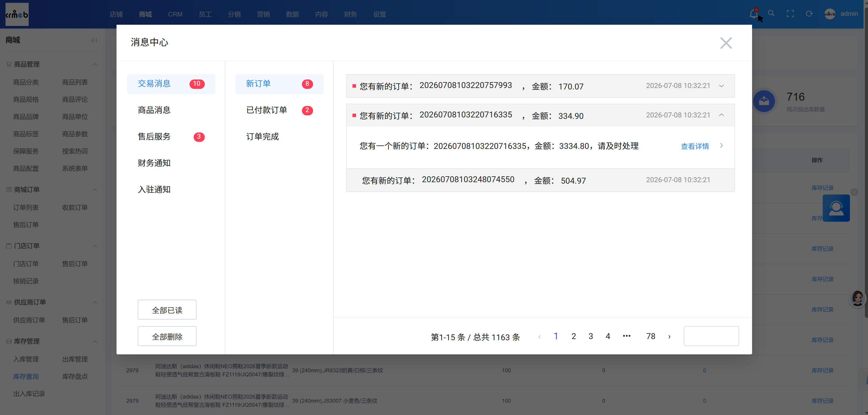Collapse the order 20260708103220716335 message
Screen dimensions: 868x415
(721, 115)
